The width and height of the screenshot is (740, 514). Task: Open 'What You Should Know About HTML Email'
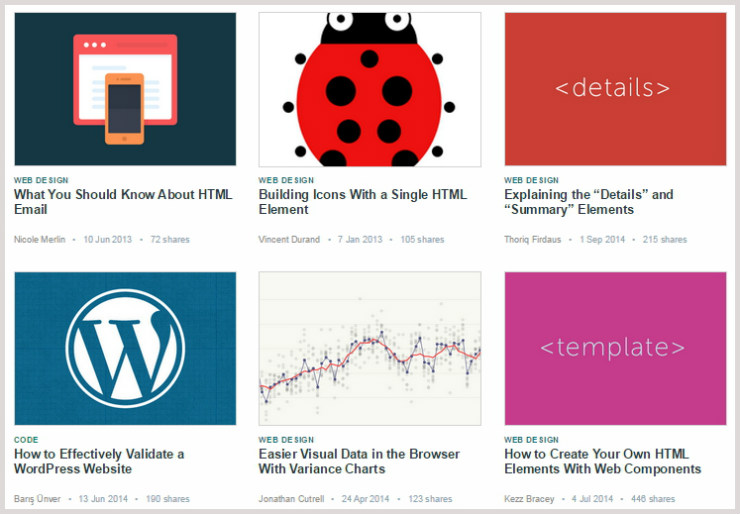click(123, 202)
